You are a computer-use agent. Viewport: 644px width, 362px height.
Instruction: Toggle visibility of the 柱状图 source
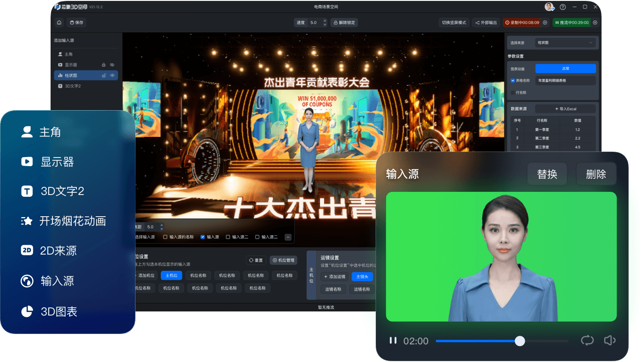tap(112, 75)
